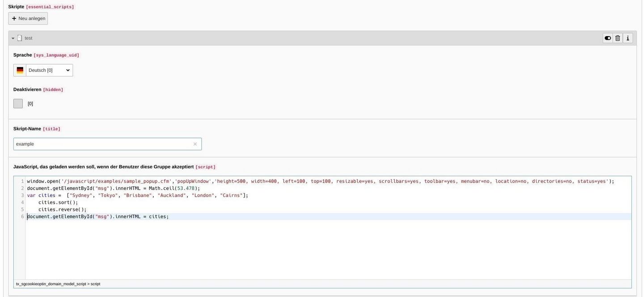
Task: Click the German flag icon
Action: tap(20, 70)
